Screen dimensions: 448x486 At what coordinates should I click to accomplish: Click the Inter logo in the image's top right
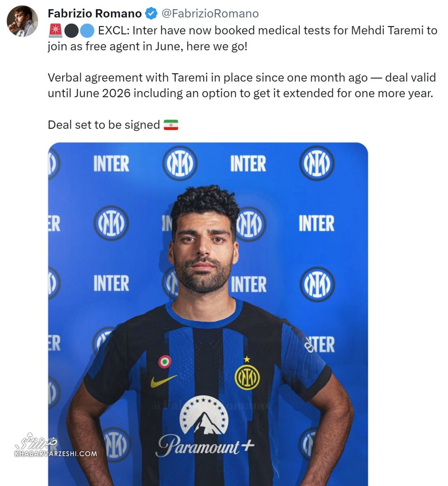pos(317,164)
